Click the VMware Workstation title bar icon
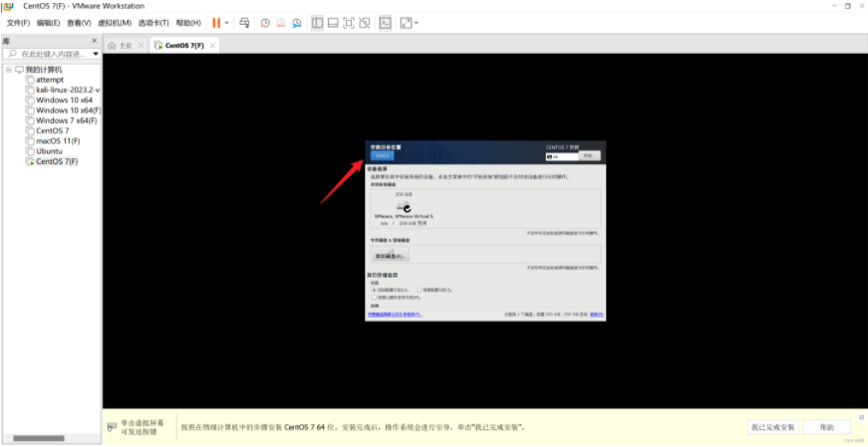This screenshot has height=447, width=868. (8, 6)
